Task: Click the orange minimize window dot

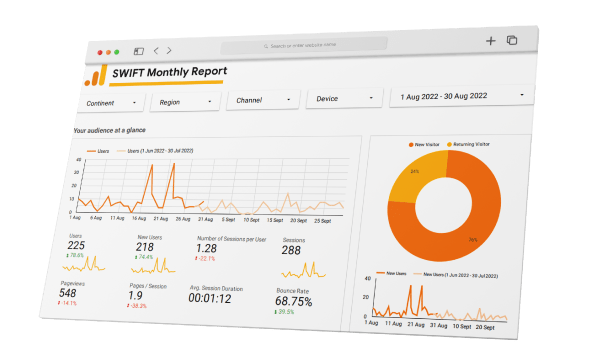Action: pos(108,52)
